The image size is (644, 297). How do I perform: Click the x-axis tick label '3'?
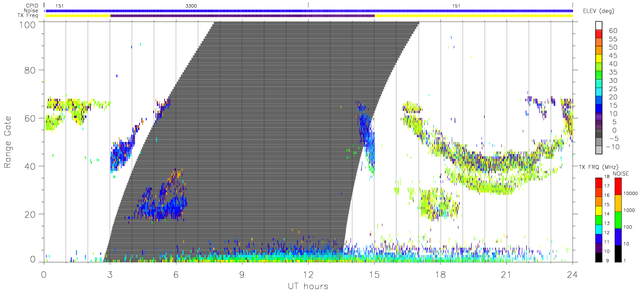(x=110, y=274)
